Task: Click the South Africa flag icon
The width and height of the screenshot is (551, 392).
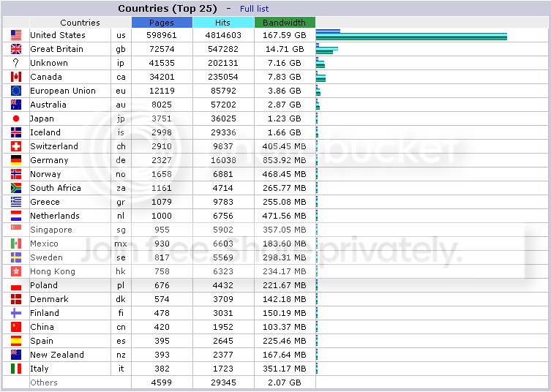Action: click(x=16, y=188)
